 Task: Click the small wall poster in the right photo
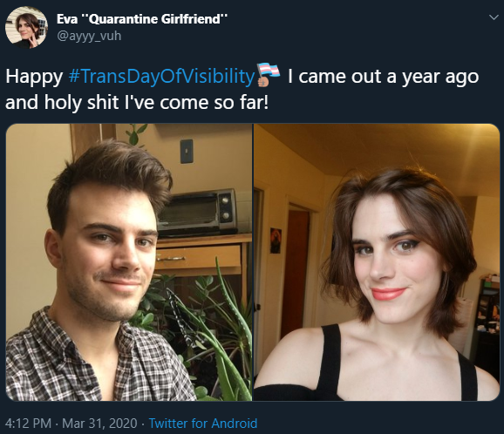(x=276, y=241)
